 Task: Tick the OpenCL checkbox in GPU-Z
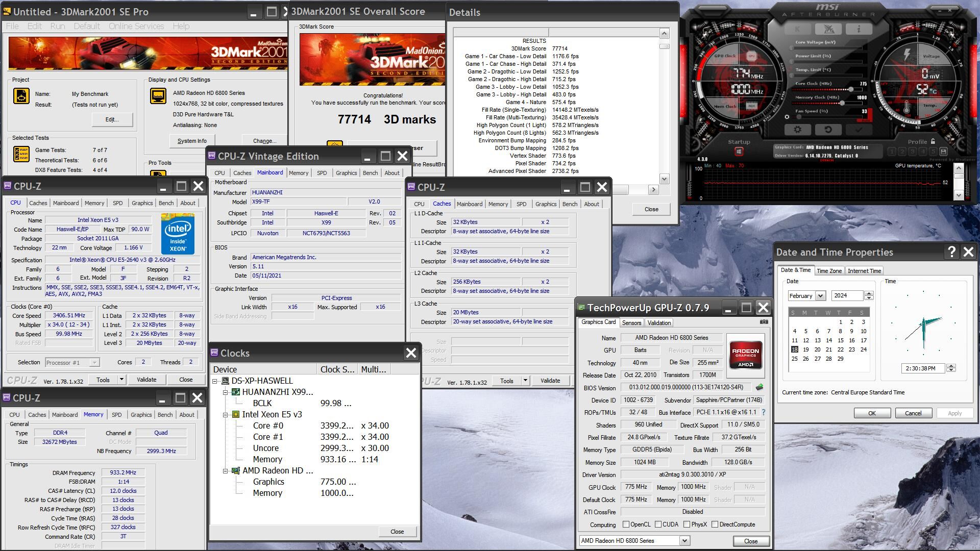(x=626, y=524)
